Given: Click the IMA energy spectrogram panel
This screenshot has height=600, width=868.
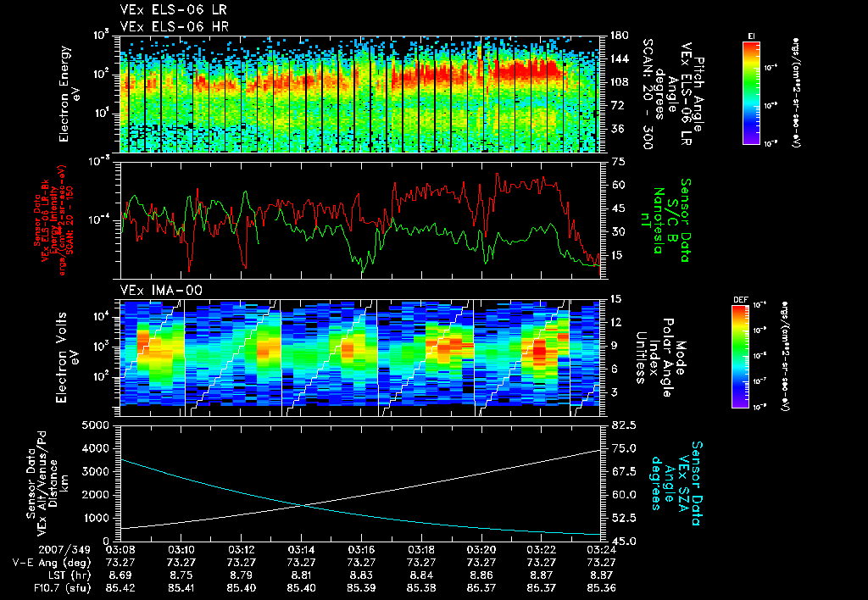Looking at the screenshot, I should 360,358.
